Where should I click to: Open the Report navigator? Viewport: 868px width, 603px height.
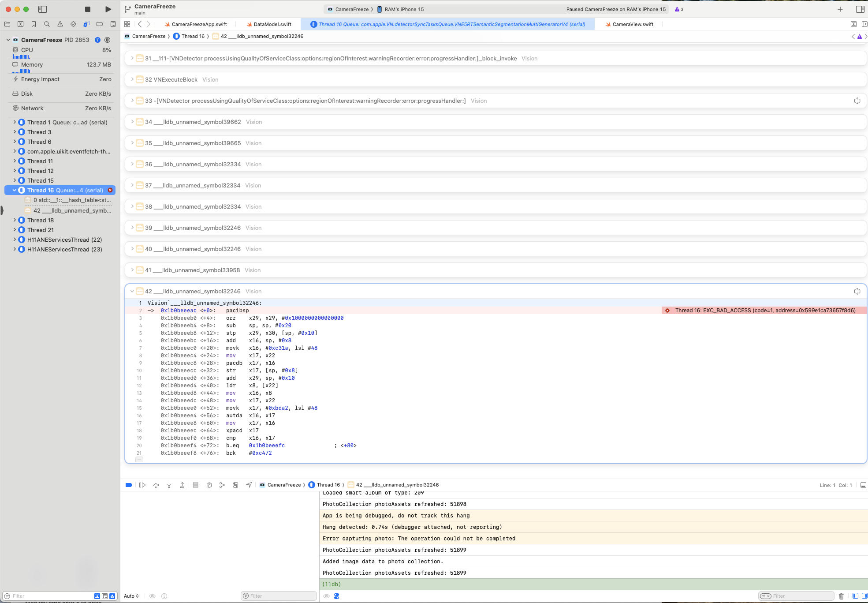point(113,24)
